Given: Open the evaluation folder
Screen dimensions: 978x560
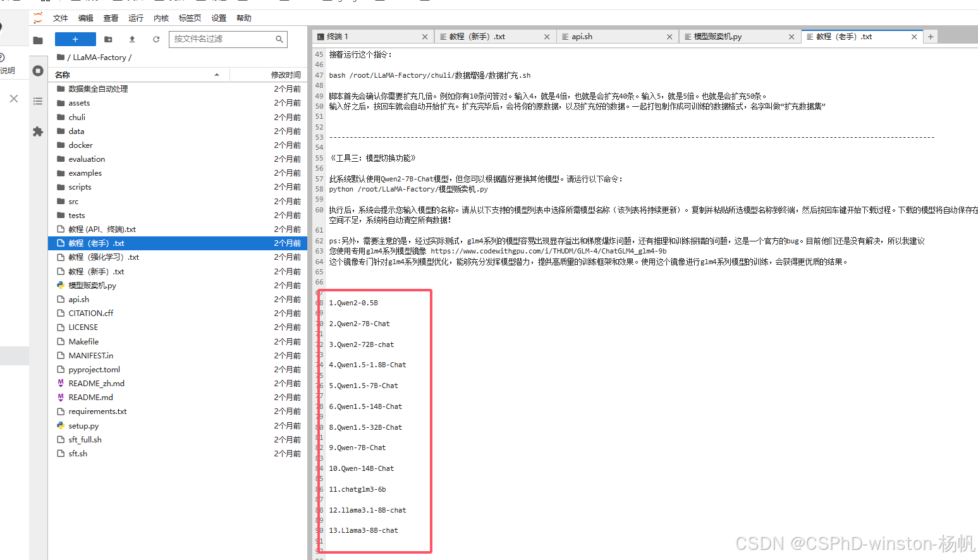Looking at the screenshot, I should pyautogui.click(x=178, y=159).
